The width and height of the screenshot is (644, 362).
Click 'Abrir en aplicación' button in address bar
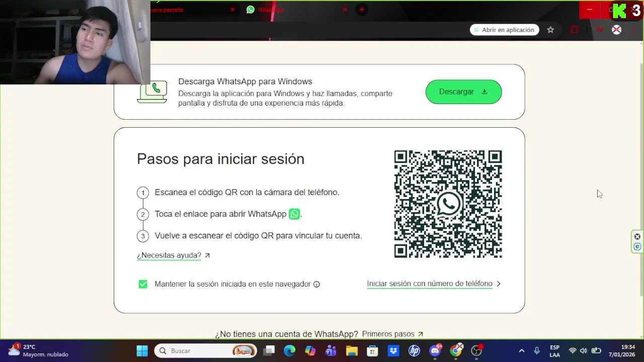pos(505,30)
